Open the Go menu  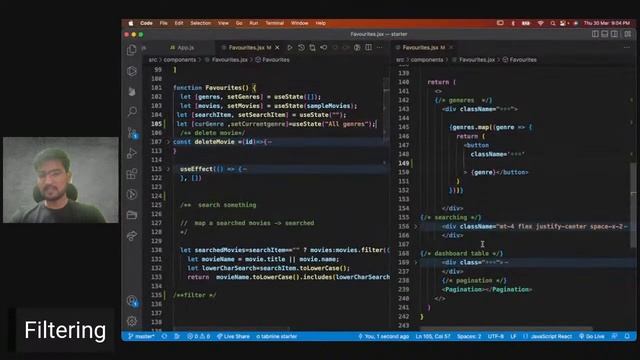239,23
